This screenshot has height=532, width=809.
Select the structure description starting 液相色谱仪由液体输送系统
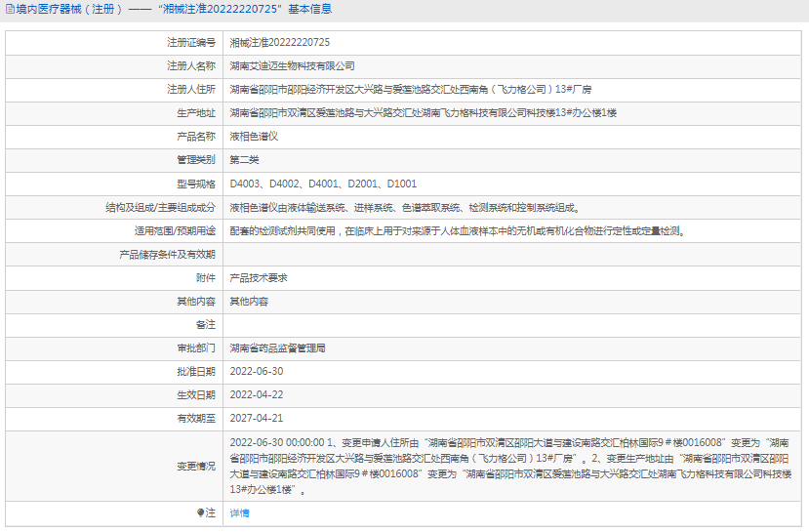pos(406,208)
